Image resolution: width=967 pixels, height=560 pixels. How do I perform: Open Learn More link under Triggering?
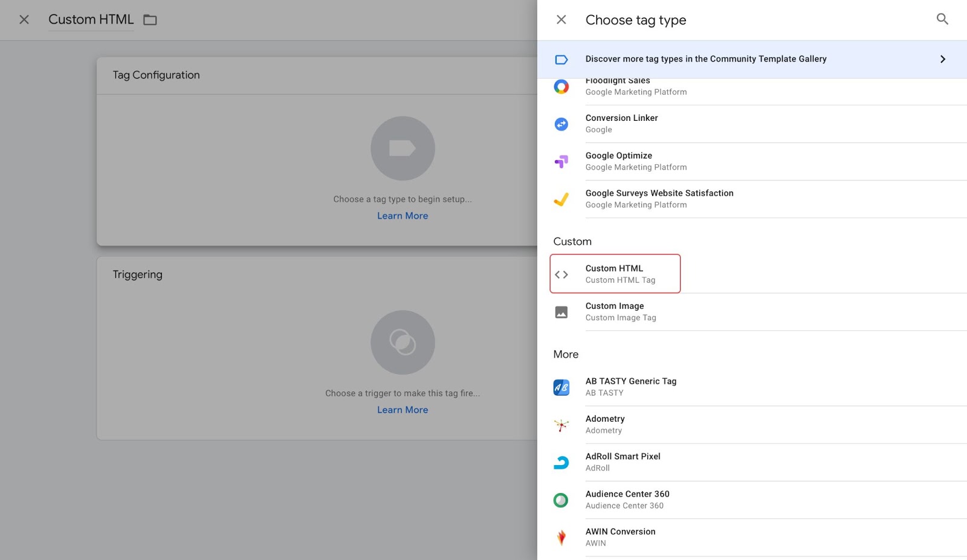tap(403, 410)
